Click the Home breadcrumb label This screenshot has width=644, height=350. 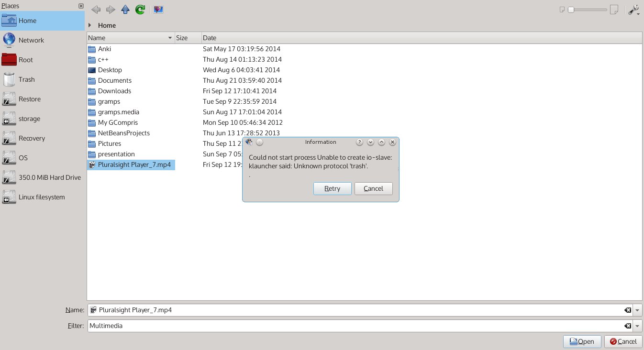(x=107, y=25)
